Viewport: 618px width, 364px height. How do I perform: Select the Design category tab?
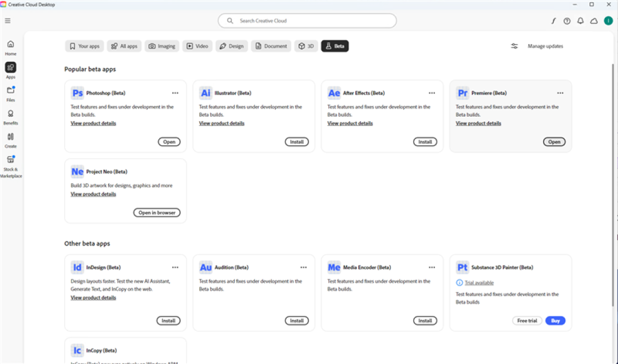[232, 46]
